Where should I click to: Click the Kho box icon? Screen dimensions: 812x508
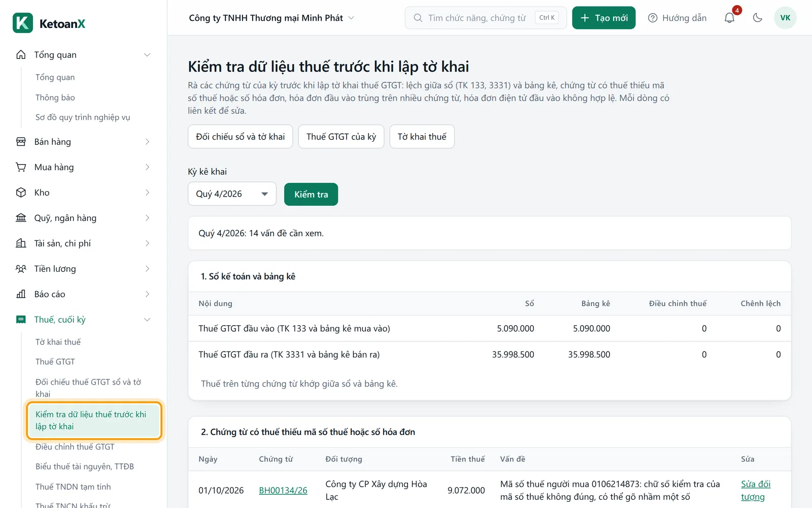point(21,193)
